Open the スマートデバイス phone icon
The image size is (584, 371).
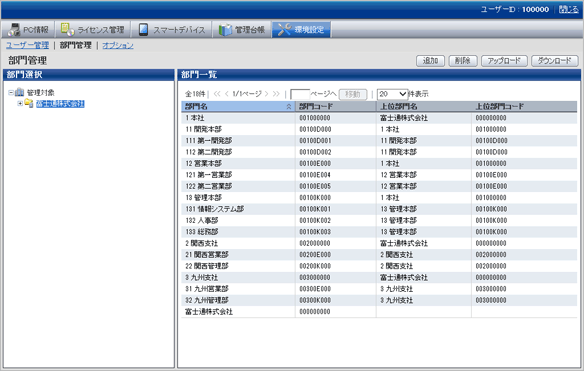point(143,29)
